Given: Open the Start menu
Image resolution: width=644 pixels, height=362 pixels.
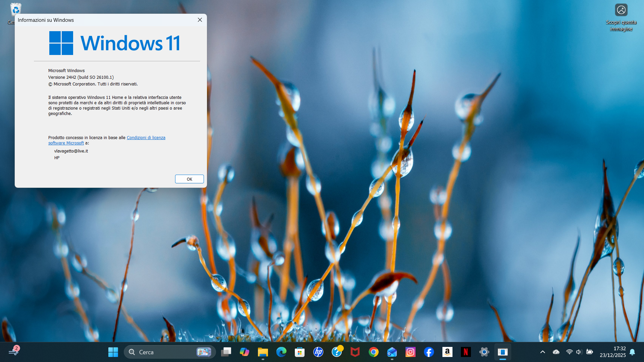Looking at the screenshot, I should point(113,352).
